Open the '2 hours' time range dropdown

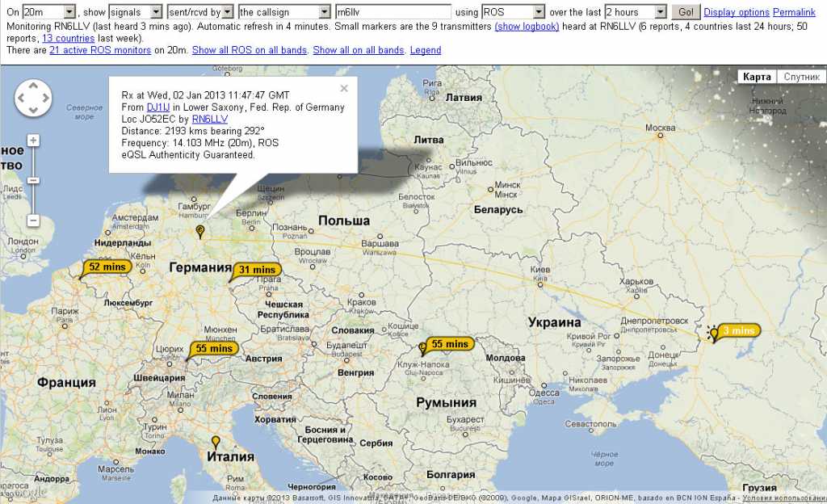click(x=636, y=12)
